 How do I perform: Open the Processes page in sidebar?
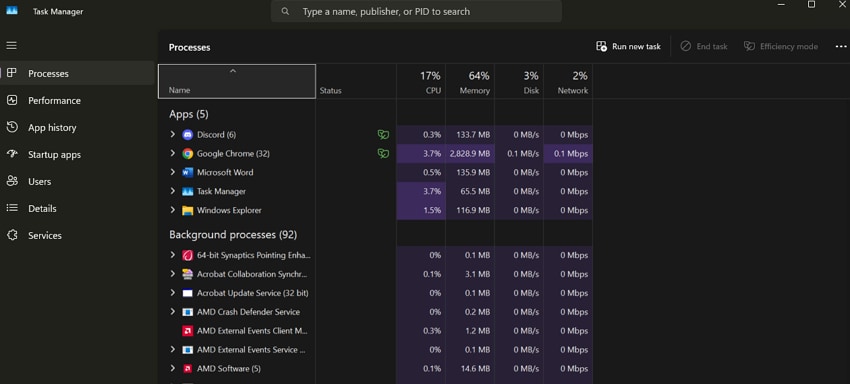78,73
